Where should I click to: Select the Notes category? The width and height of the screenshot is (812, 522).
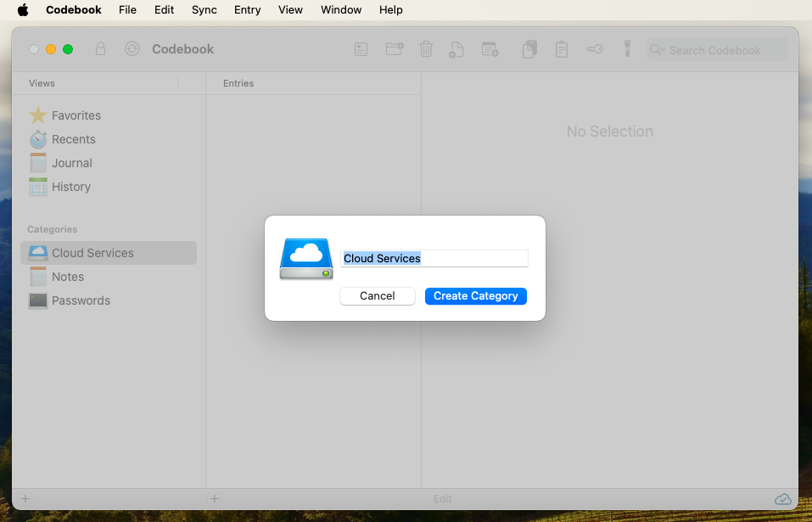click(x=109, y=277)
